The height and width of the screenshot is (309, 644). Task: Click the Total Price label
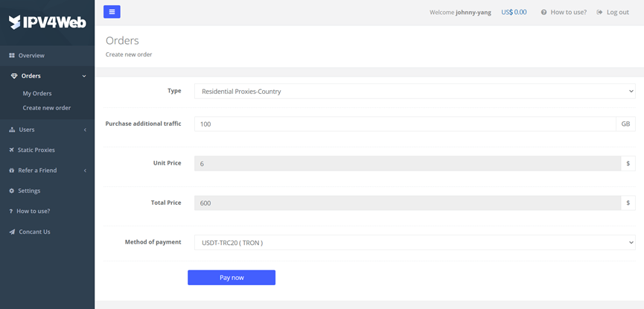[x=166, y=203]
